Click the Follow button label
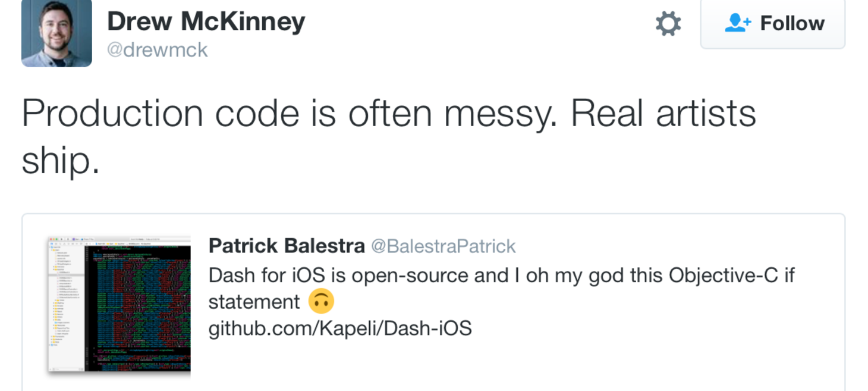This screenshot has height=391, width=868. coord(792,23)
